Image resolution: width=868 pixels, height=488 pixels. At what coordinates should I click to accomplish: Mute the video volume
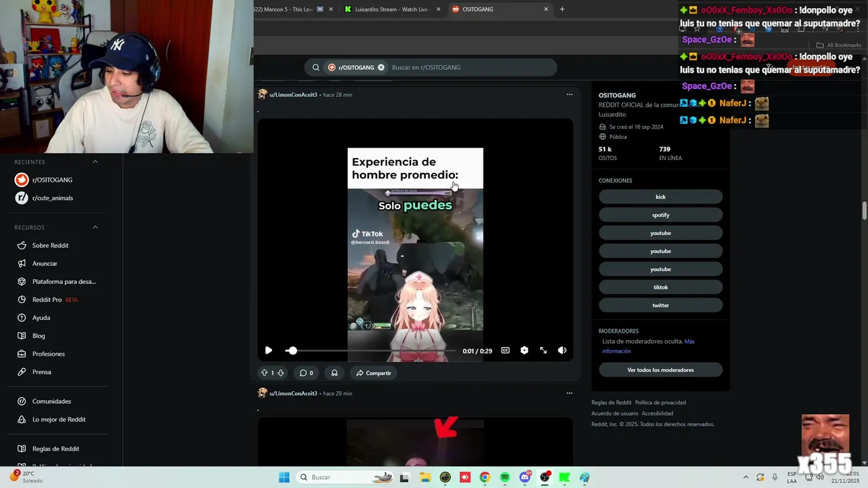562,350
